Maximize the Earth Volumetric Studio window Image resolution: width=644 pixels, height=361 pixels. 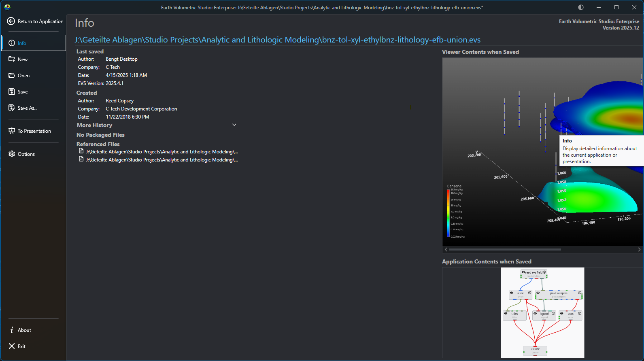(616, 7)
